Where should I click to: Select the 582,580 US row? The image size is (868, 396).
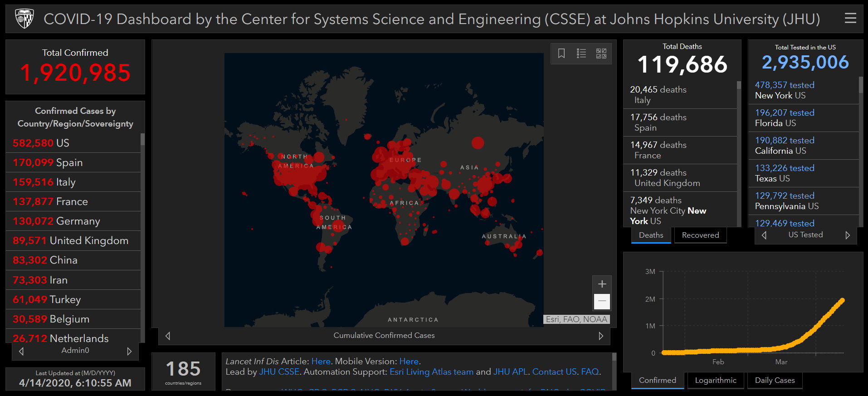73,143
